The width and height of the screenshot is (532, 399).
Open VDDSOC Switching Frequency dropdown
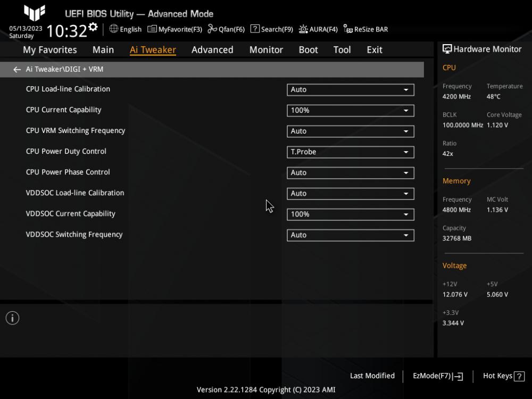click(x=351, y=235)
